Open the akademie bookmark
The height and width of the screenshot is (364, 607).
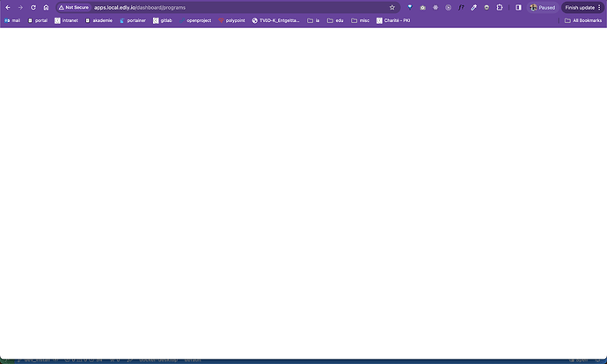click(99, 20)
